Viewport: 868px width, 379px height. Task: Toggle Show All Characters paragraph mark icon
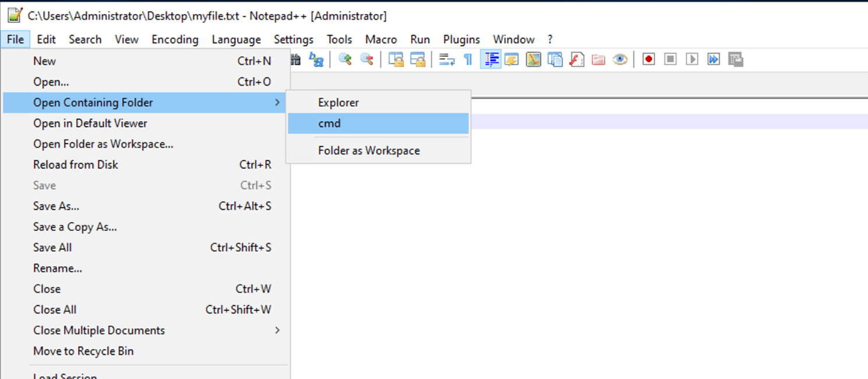coord(467,59)
